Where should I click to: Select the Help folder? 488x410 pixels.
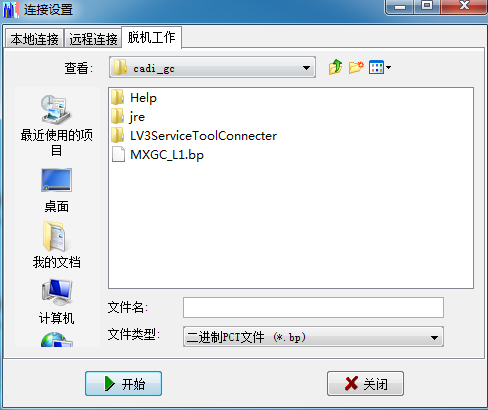pos(134,98)
